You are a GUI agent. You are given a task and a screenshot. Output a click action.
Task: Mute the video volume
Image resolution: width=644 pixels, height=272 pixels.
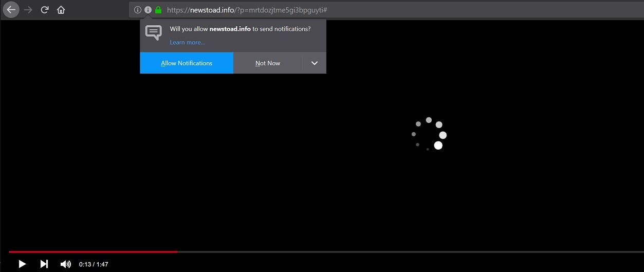(66, 264)
